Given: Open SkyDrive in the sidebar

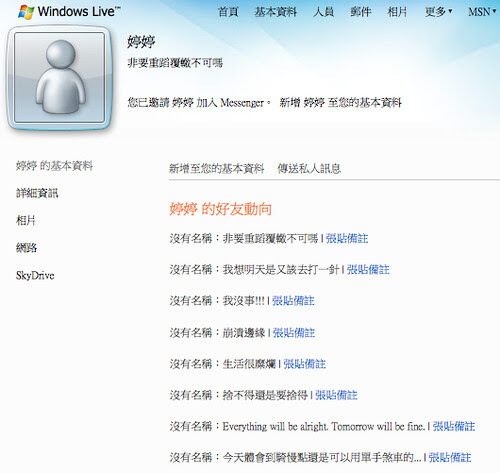Looking at the screenshot, I should click(x=35, y=275).
